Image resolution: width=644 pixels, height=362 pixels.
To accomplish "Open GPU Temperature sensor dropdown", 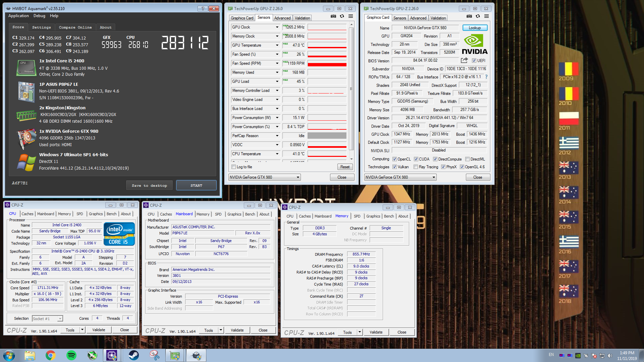I will 277,45.
